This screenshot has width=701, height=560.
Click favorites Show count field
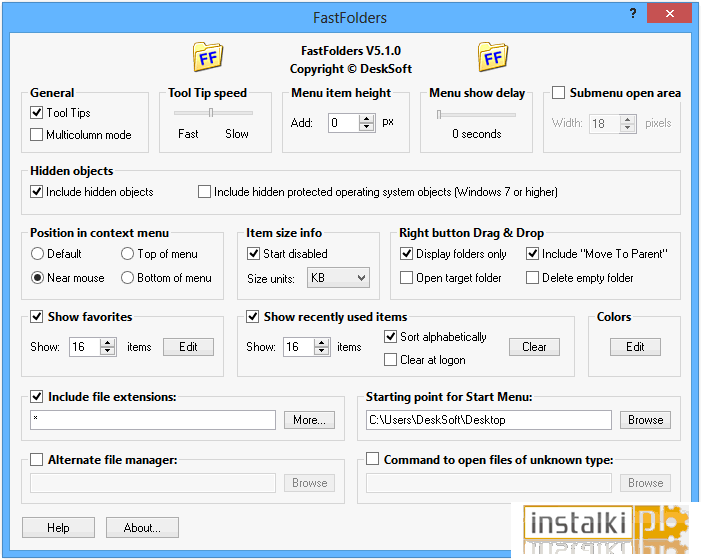click(x=84, y=347)
